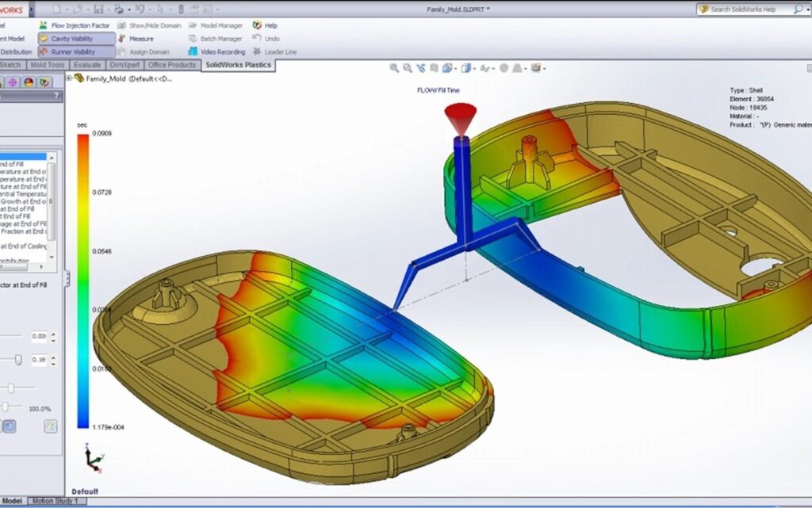812x508 pixels.
Task: Switch to the Mold Tools tab
Action: coord(47,65)
